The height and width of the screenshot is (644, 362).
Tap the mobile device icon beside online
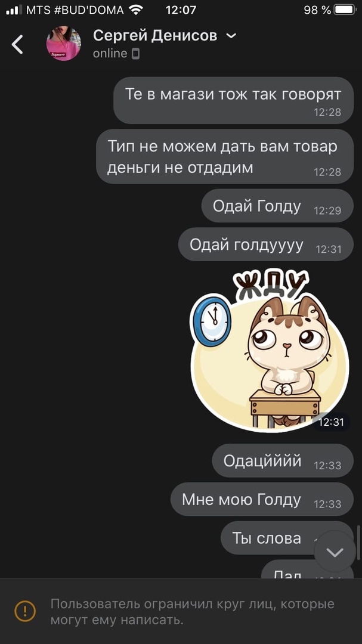(x=135, y=54)
